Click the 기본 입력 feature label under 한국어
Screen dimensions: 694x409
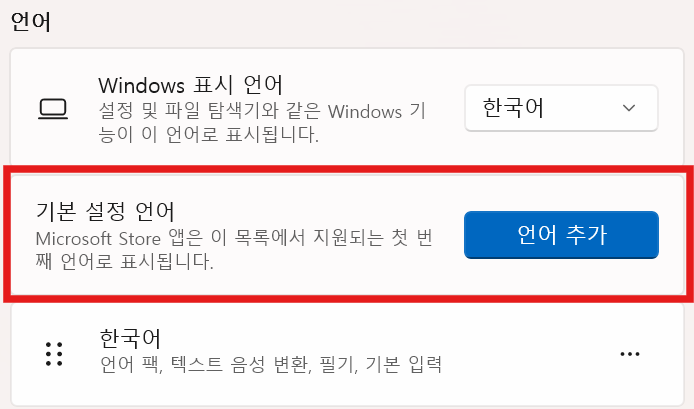click(404, 364)
